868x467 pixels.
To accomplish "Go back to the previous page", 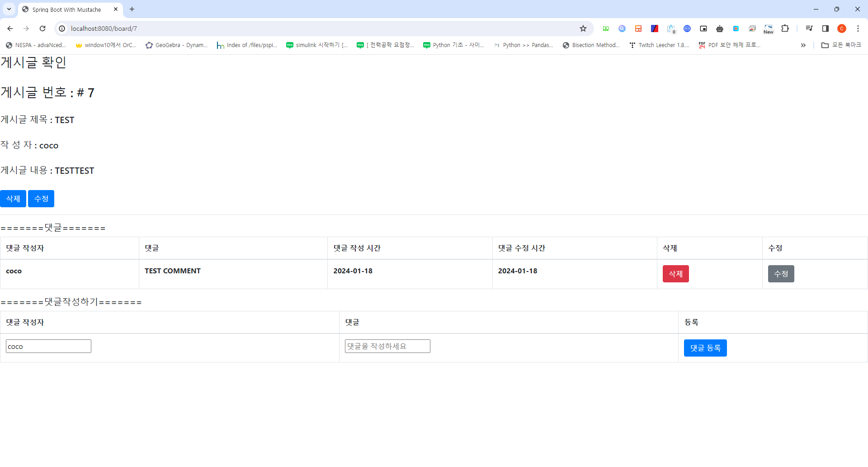I will tap(10, 29).
